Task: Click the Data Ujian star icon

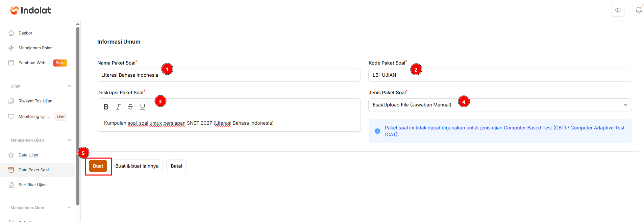Action: click(x=11, y=155)
